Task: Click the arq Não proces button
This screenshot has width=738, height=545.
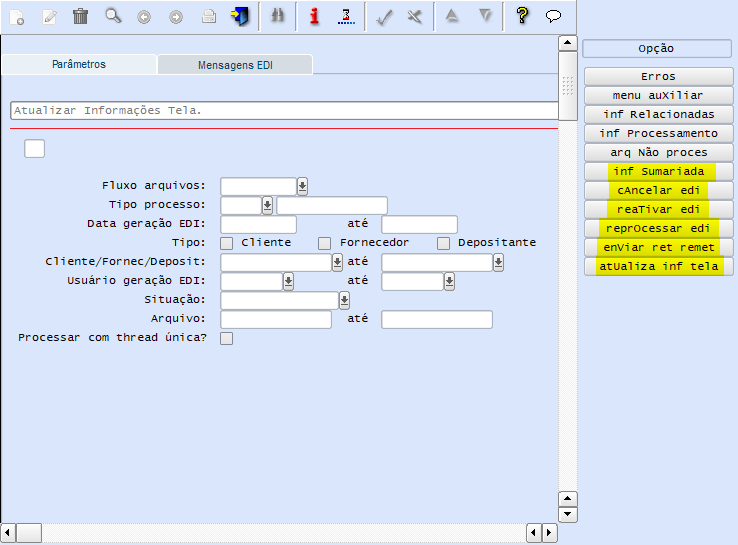Action: pyautogui.click(x=658, y=152)
